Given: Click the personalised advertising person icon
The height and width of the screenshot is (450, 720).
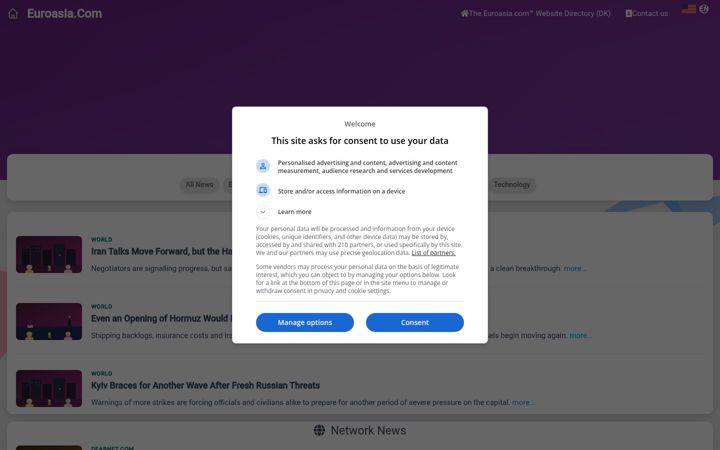Looking at the screenshot, I should coord(263,166).
